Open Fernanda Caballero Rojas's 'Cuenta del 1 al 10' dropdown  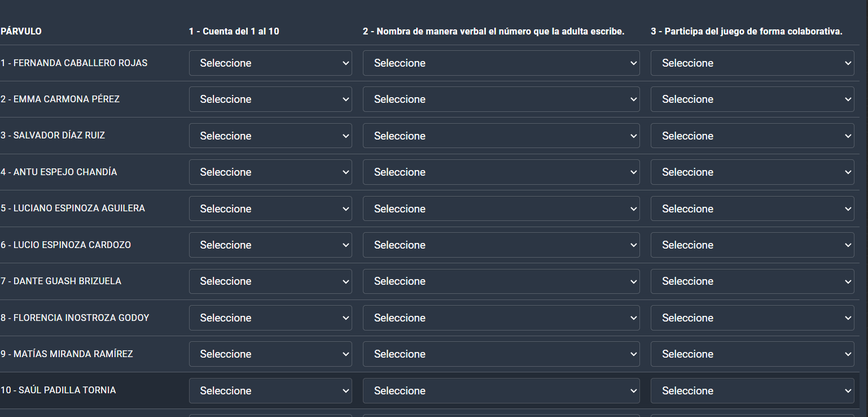click(x=270, y=63)
